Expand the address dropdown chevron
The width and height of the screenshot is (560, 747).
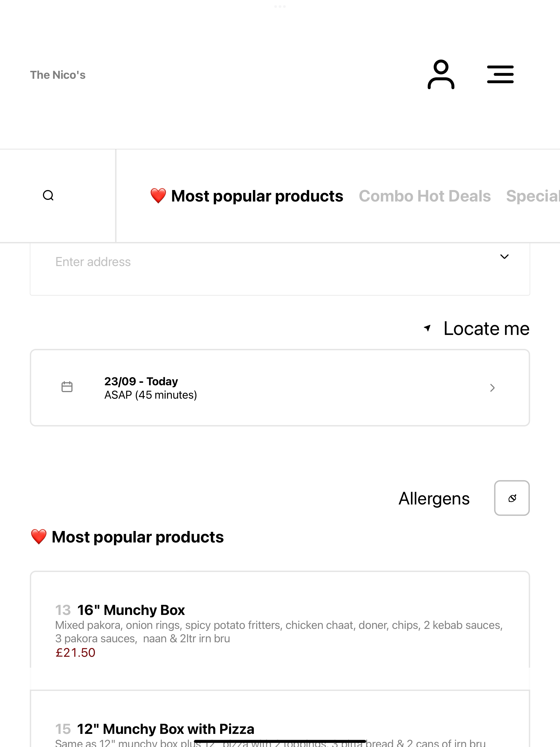tap(504, 257)
